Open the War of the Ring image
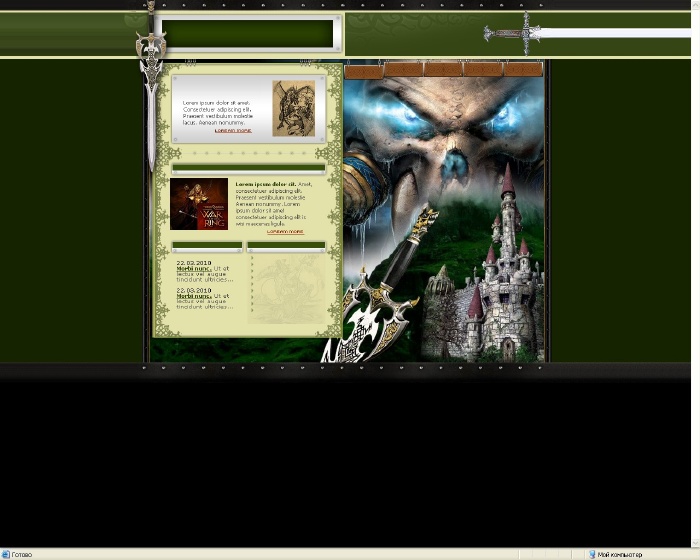Viewport: 700px width, 560px height. tap(199, 204)
